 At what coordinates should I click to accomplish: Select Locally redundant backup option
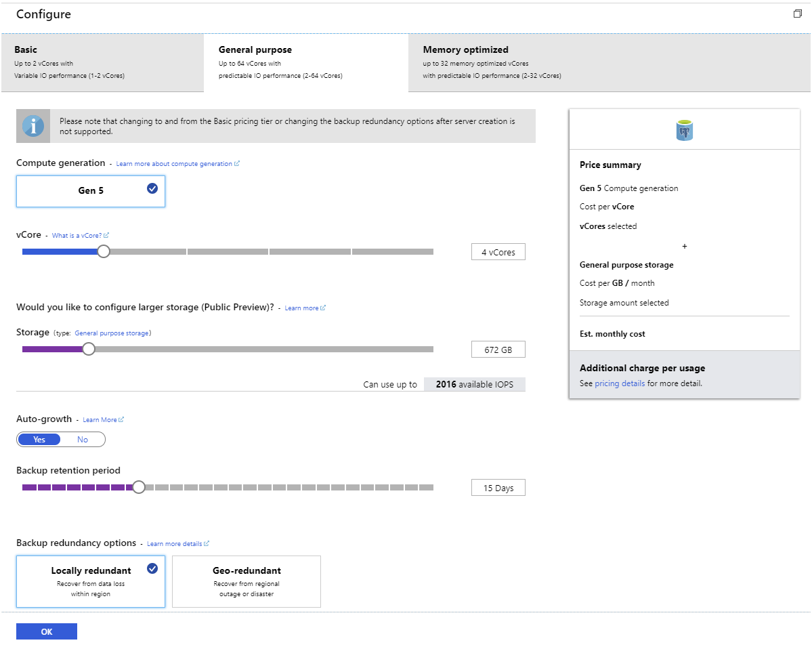pos(91,581)
